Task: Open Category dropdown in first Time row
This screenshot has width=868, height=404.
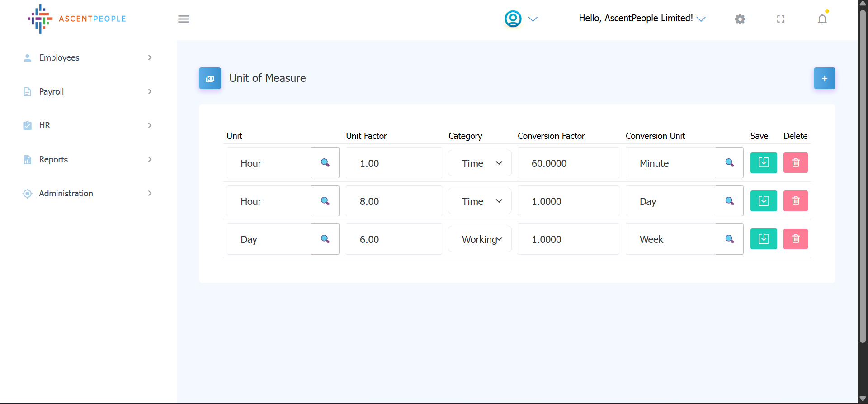Action: coord(480,163)
